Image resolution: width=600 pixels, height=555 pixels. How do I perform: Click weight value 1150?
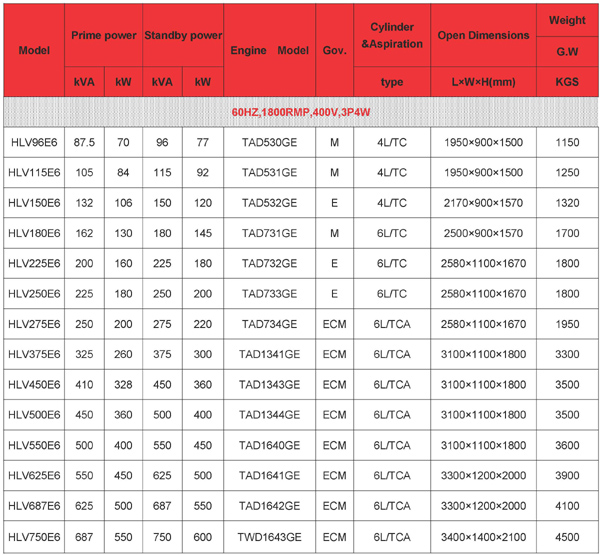(x=567, y=142)
